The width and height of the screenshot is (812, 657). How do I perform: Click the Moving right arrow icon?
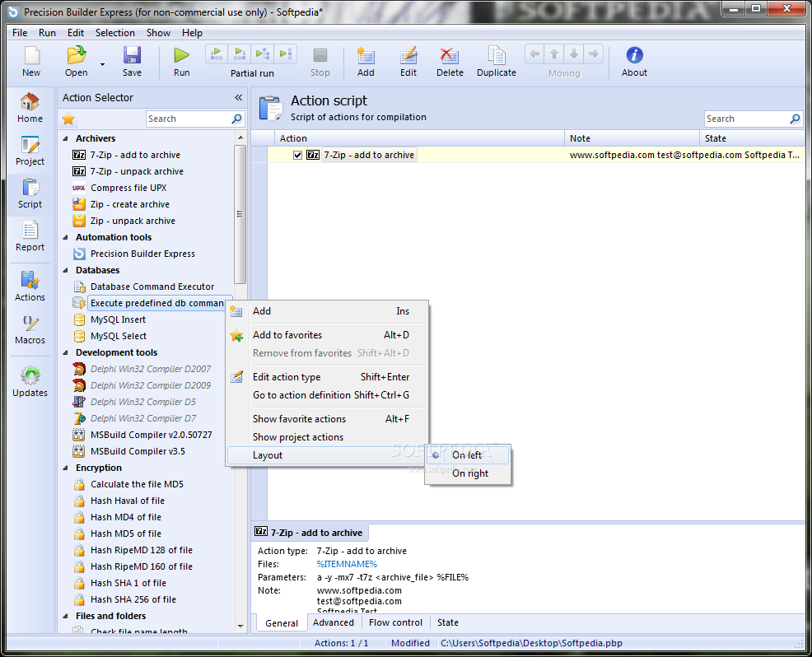pyautogui.click(x=594, y=54)
